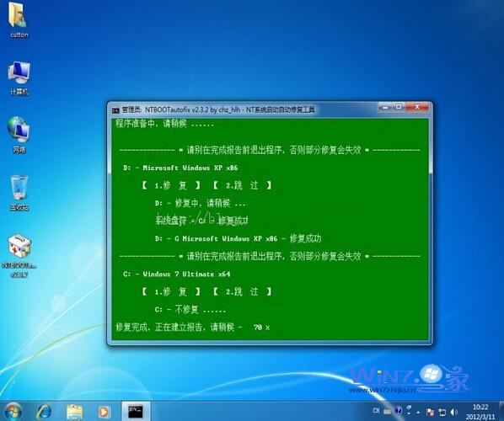Launch Internet Explorer from the taskbar
The width and height of the screenshot is (504, 421).
pyautogui.click(x=44, y=412)
